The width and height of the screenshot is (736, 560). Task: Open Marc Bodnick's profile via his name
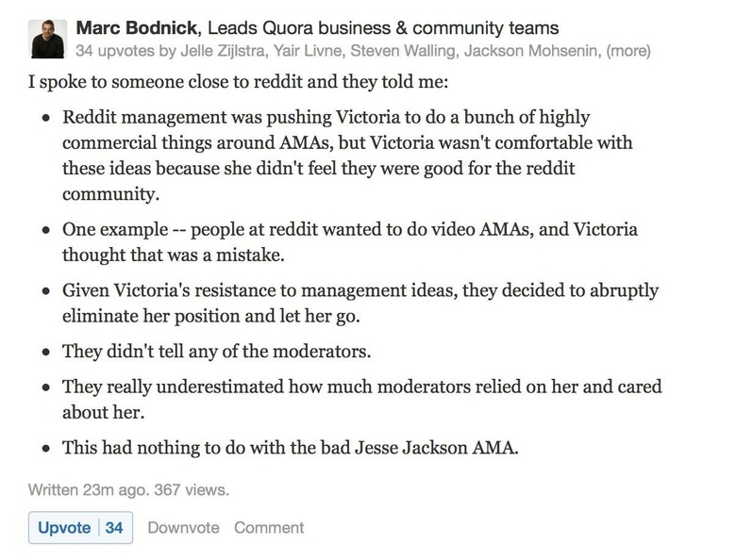(x=136, y=28)
